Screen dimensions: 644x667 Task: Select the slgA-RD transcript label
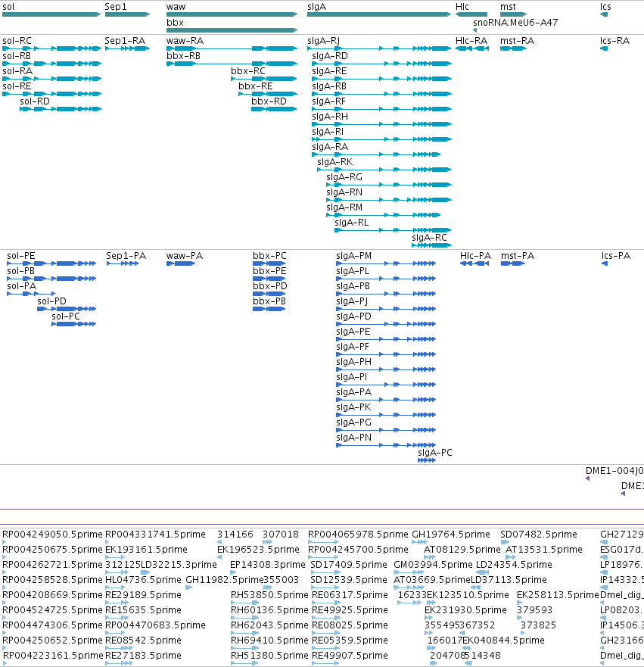pos(330,56)
